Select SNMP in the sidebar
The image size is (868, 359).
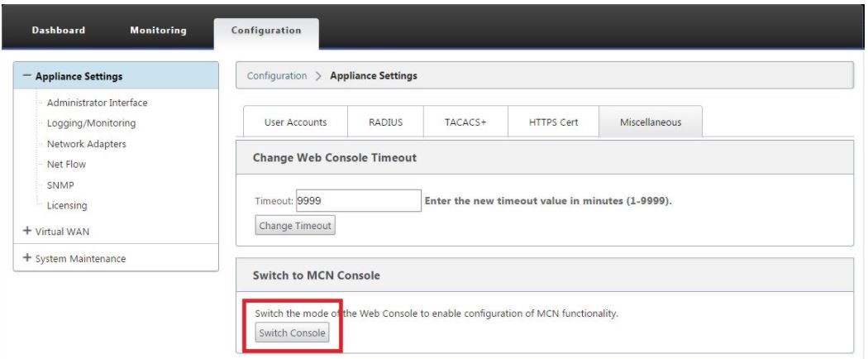[x=60, y=185]
